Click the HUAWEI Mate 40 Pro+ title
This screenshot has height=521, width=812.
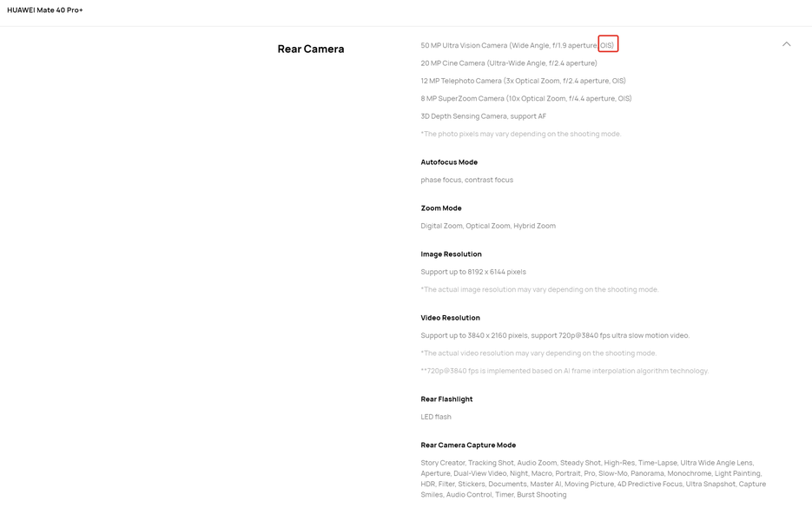coord(45,10)
